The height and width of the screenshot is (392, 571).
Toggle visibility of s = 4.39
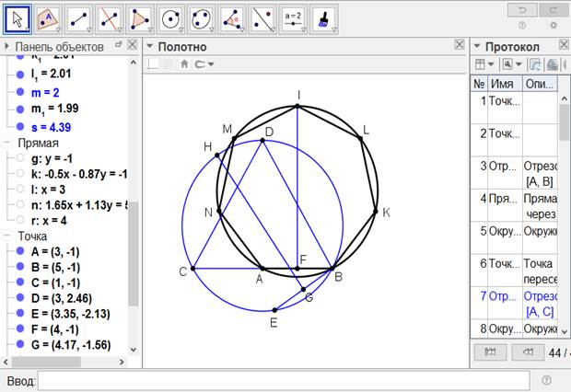[20, 127]
